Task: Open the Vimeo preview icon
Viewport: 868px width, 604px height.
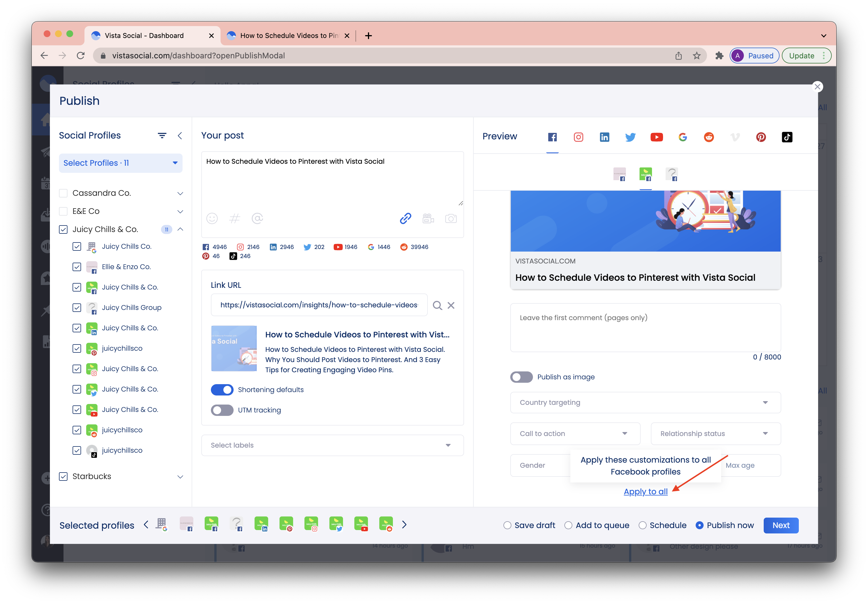Action: click(x=734, y=137)
